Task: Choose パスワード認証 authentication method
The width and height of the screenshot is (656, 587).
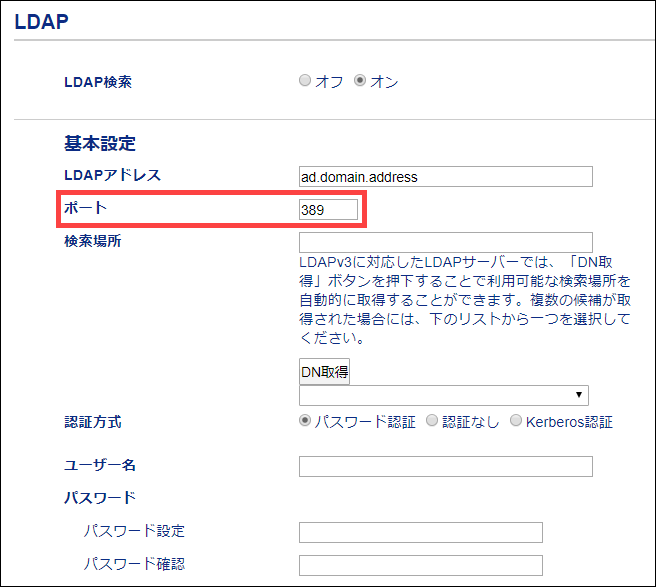Action: (306, 421)
